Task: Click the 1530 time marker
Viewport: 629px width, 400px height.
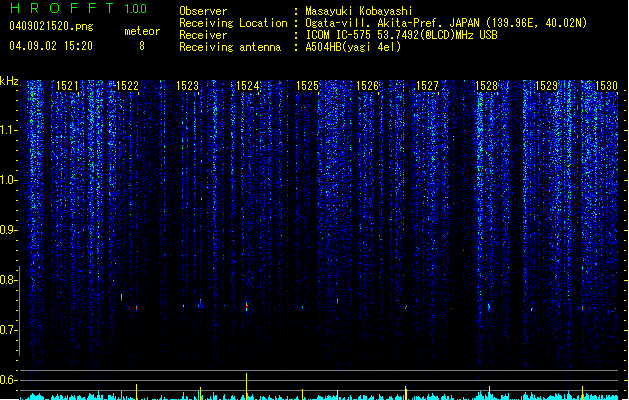Action: pos(606,86)
